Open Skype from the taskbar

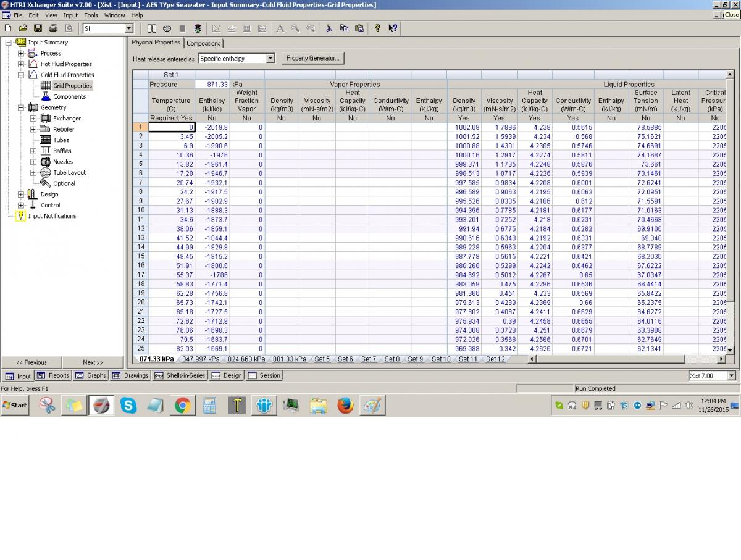(128, 406)
